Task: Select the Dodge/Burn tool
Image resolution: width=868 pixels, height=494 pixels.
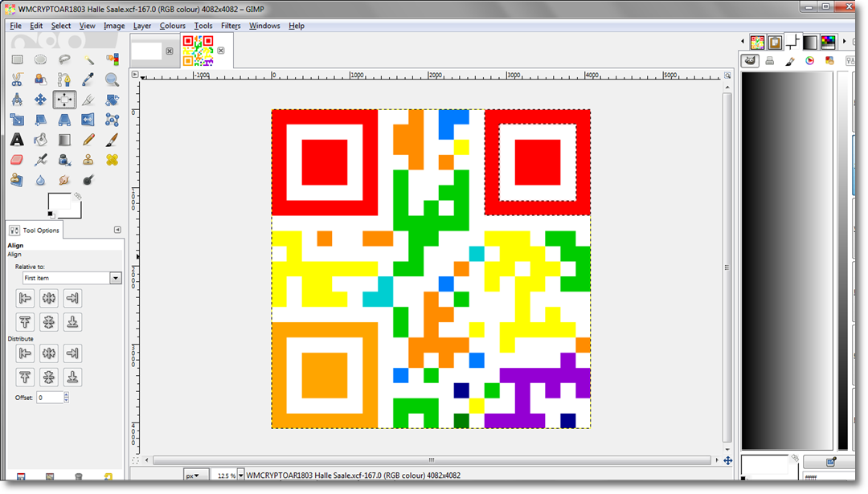Action: [x=88, y=180]
